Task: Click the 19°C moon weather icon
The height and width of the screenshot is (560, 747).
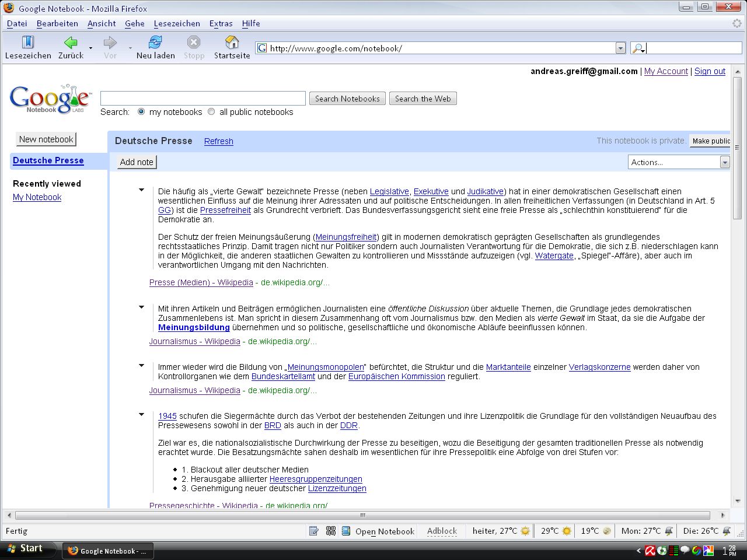Action: [x=607, y=531]
